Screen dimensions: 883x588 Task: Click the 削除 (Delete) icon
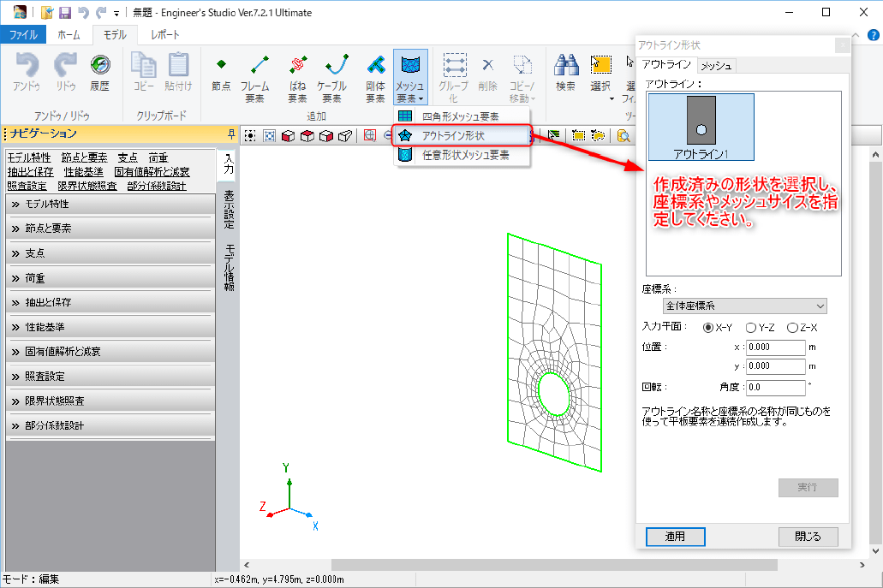point(487,71)
